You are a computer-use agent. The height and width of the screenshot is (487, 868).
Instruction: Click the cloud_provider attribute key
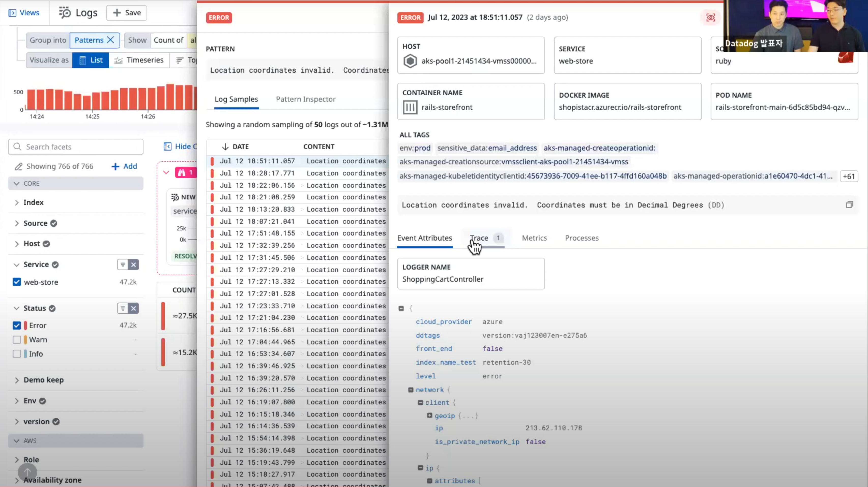tap(443, 322)
